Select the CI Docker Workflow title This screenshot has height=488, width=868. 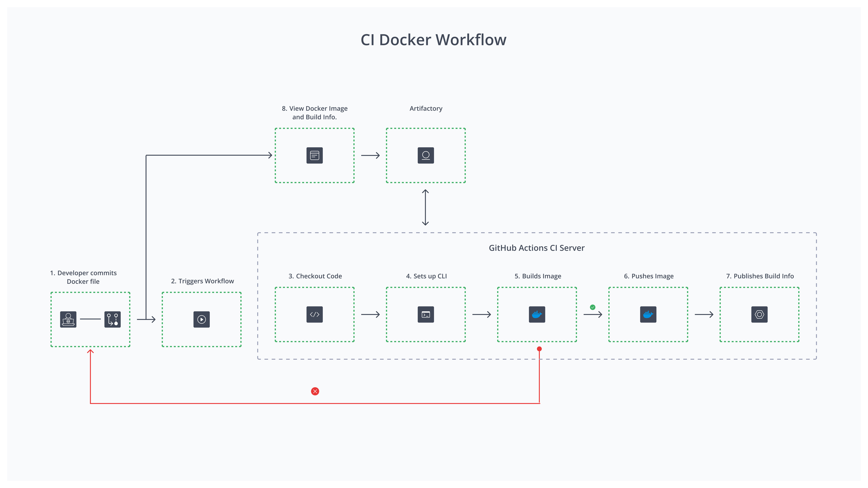434,39
